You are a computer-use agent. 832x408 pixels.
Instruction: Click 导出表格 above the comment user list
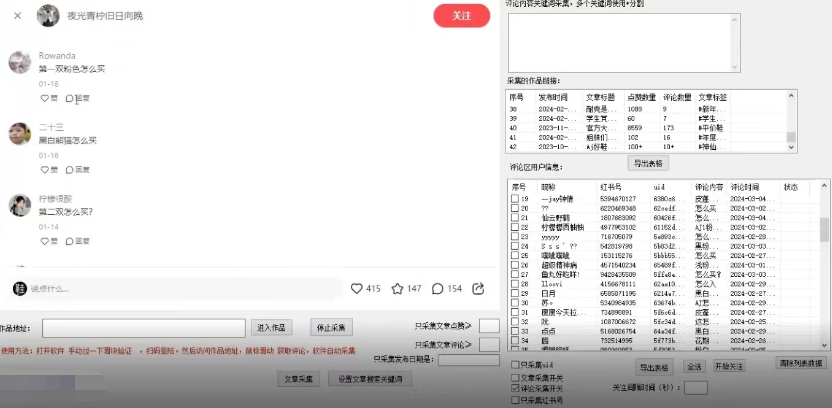[x=648, y=163]
